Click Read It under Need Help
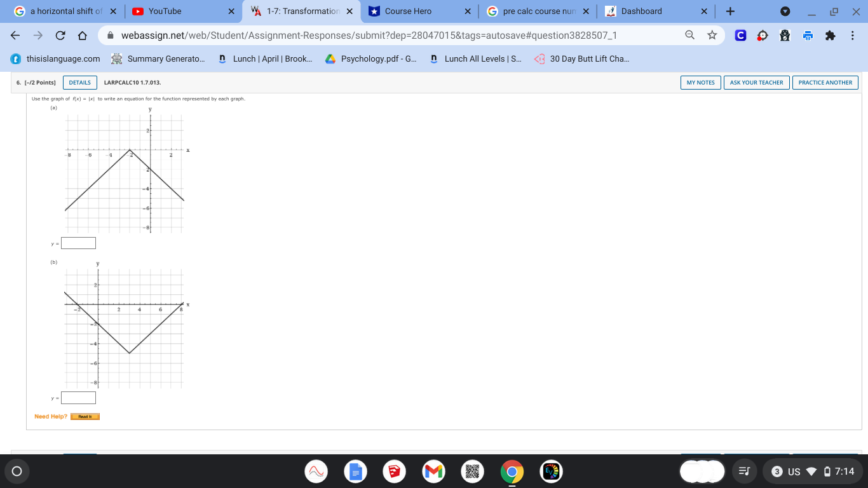 pos(85,416)
